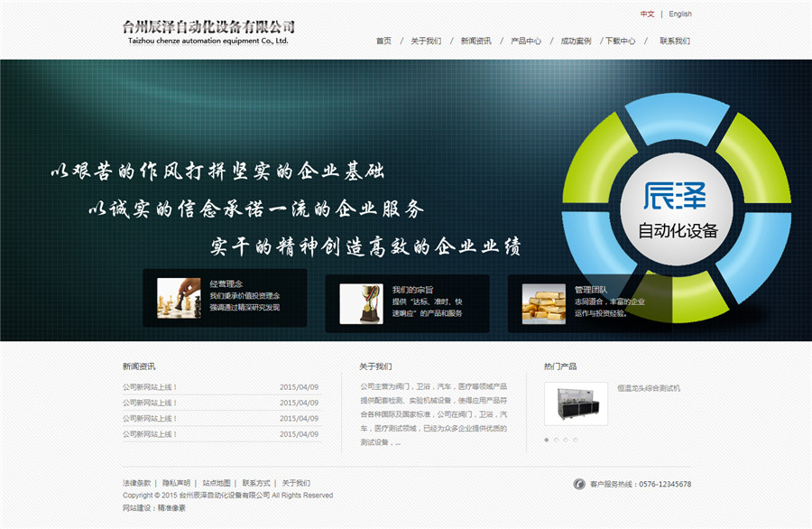Switch the language to English
The image size is (812, 529).
click(680, 14)
